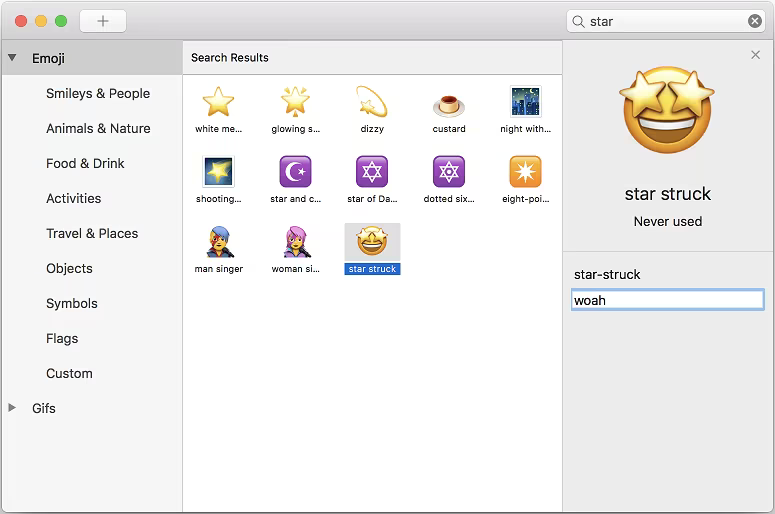Open Smileys & People category
The height and width of the screenshot is (514, 775).
point(98,93)
